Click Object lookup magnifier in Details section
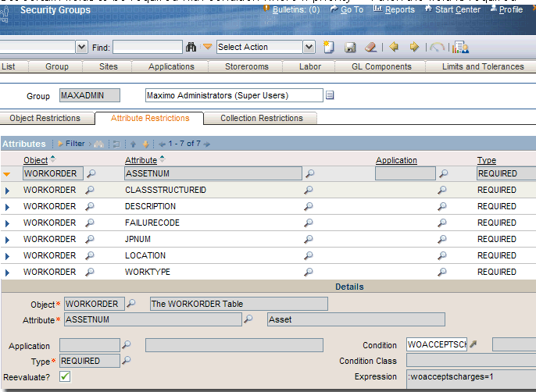This screenshot has height=392, width=536. pyautogui.click(x=131, y=303)
